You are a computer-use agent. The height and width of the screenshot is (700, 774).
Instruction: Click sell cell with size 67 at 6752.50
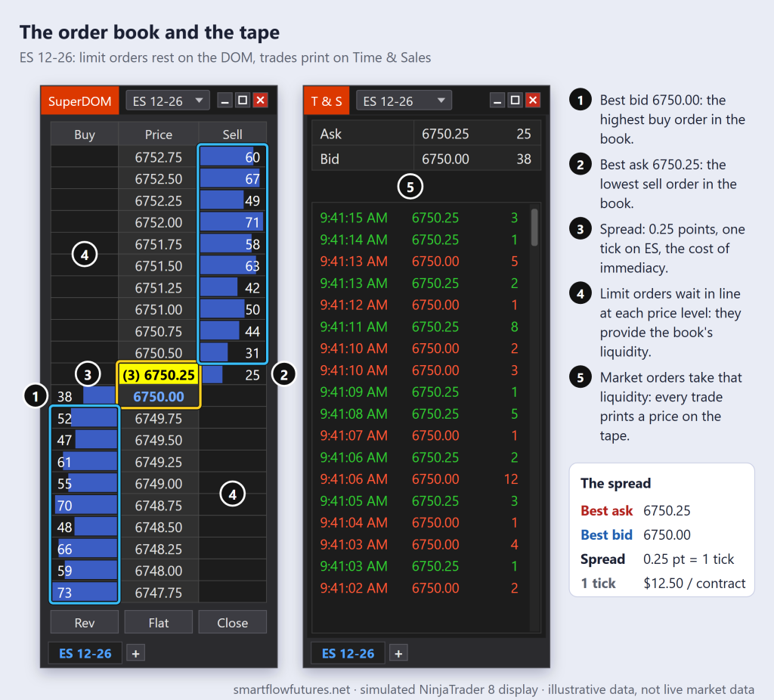tap(233, 178)
